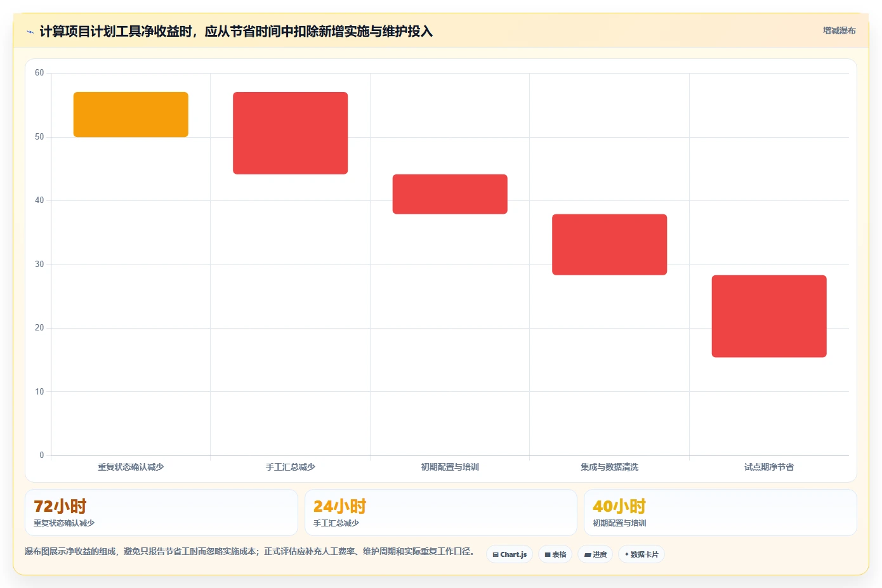Click the 40小时 value in the third card
Viewport: 882px width, 588px height.
click(619, 506)
